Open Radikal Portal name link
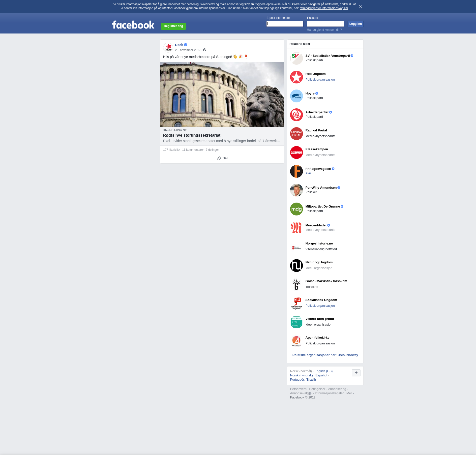The height and width of the screenshot is (455, 476). coord(316,130)
